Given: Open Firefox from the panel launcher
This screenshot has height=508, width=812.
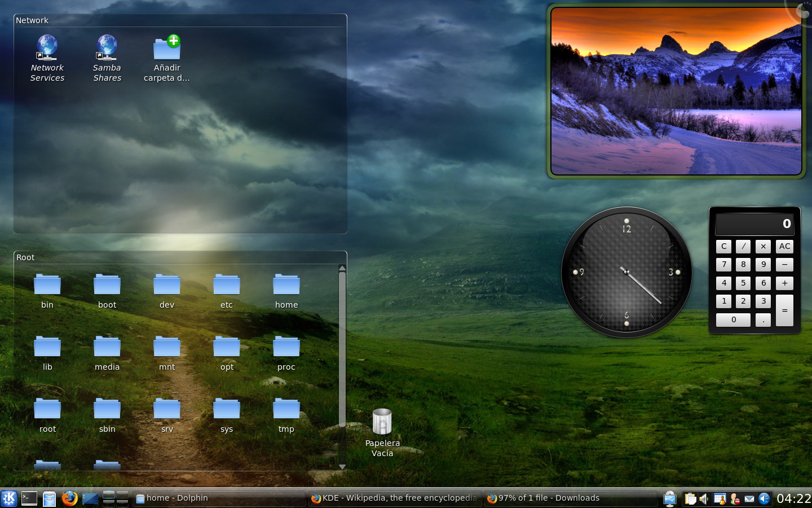Looking at the screenshot, I should [69, 498].
